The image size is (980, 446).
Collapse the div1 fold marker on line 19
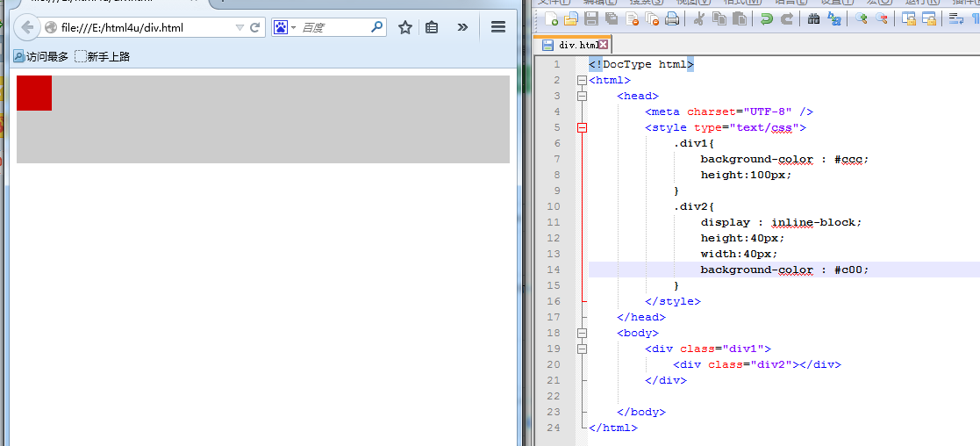(x=582, y=349)
